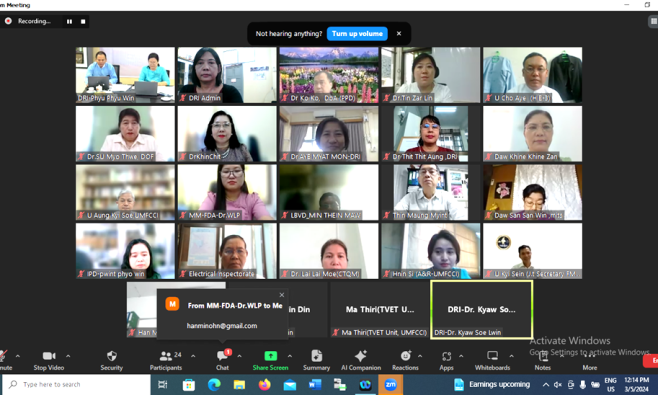Select Daw Khine Khine Zan video tile
This screenshot has height=395, width=658.
[x=533, y=133]
